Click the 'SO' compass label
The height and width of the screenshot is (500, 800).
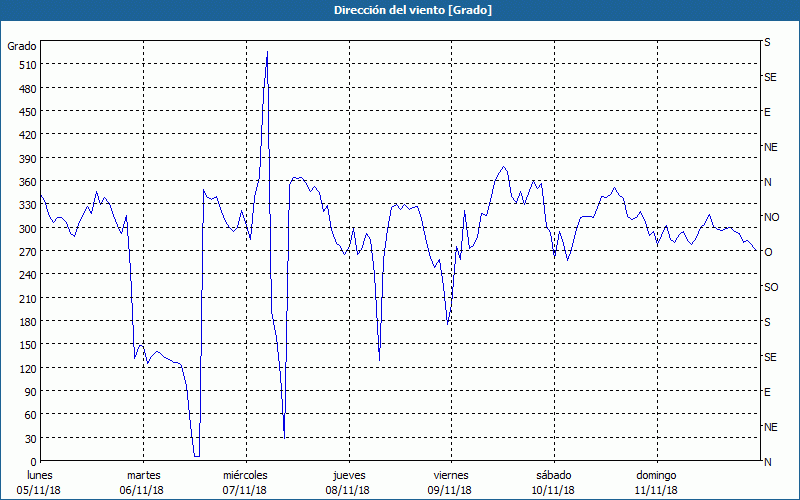771,287
